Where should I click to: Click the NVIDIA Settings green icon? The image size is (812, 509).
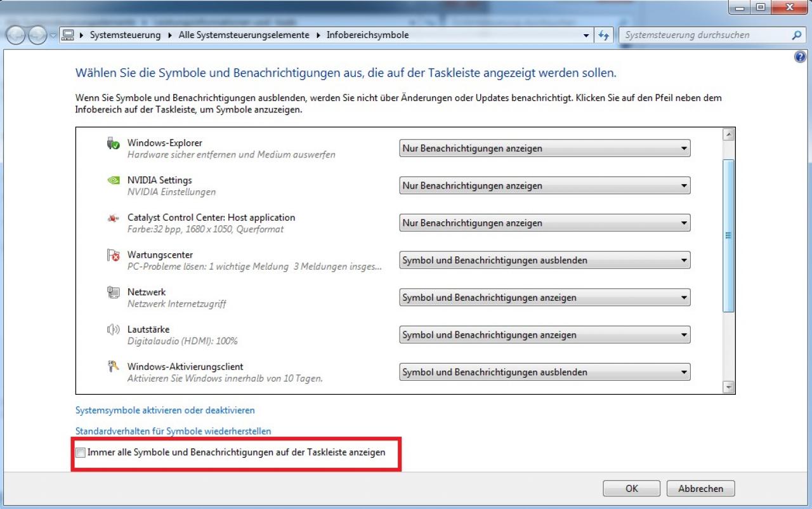(x=113, y=180)
